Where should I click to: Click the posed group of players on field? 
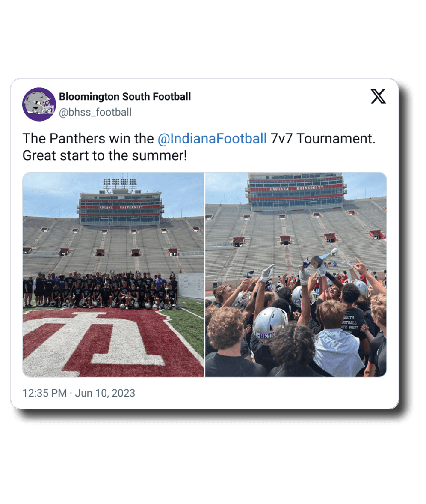pyautogui.click(x=101, y=290)
